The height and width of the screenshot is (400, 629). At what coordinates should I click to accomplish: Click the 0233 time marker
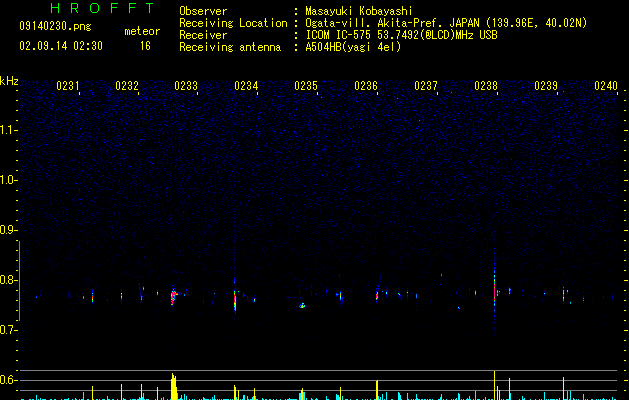(x=186, y=86)
